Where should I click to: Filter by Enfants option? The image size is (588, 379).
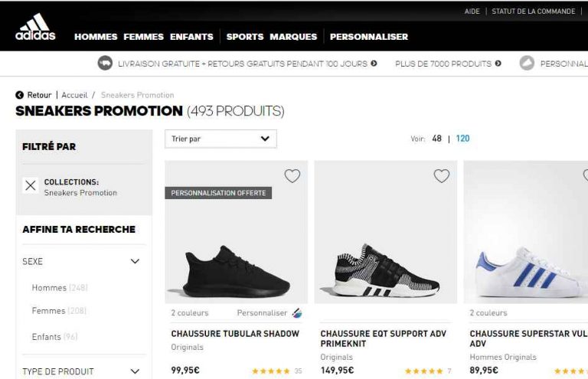tap(46, 337)
